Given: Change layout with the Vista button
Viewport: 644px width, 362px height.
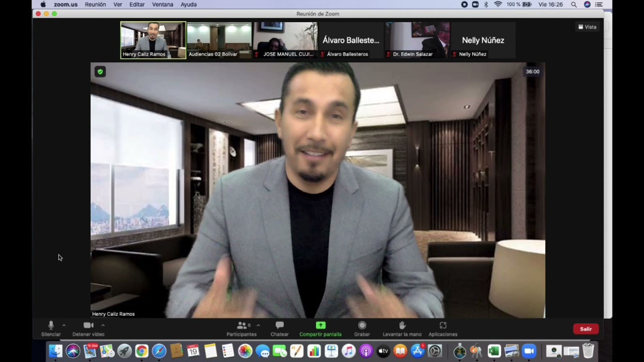Looking at the screenshot, I should (587, 27).
